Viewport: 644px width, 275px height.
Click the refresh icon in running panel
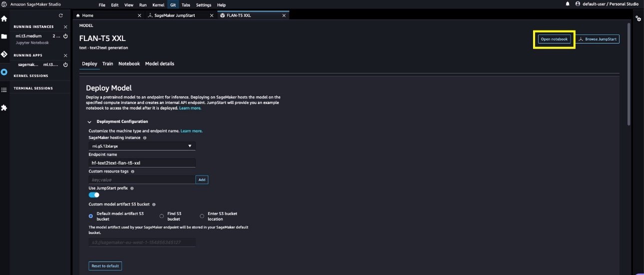[61, 16]
